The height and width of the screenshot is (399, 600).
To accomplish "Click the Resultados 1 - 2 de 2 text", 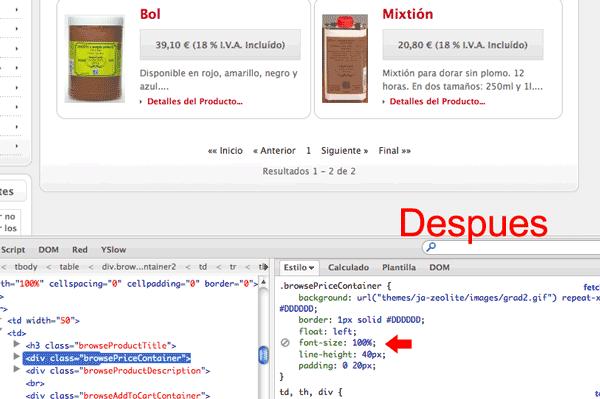I will click(309, 171).
